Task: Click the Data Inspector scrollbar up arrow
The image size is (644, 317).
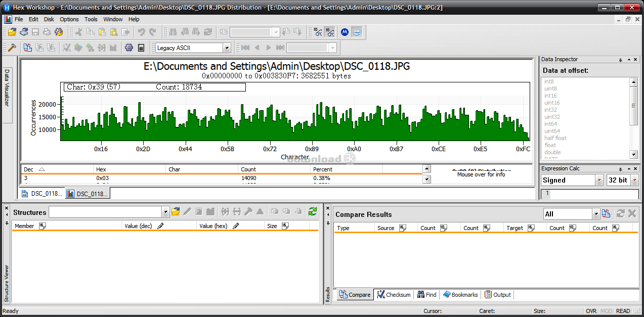Action: point(633,82)
